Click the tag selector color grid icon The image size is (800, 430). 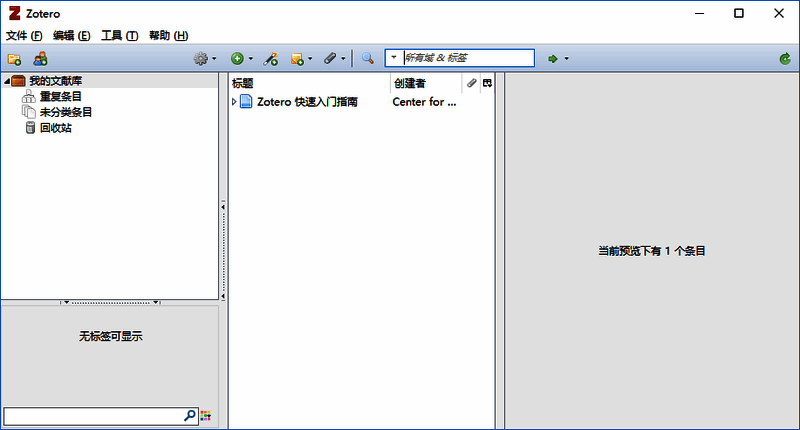click(x=206, y=416)
